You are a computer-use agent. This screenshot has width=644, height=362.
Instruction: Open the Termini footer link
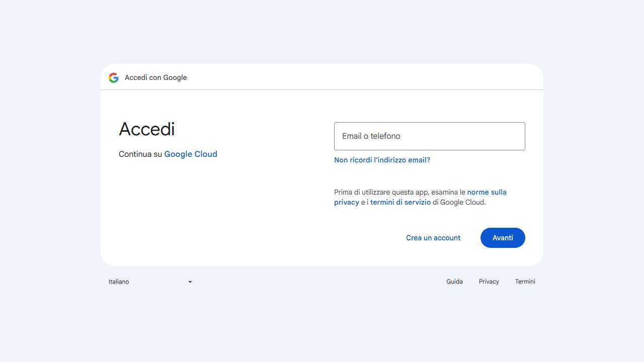(x=525, y=282)
